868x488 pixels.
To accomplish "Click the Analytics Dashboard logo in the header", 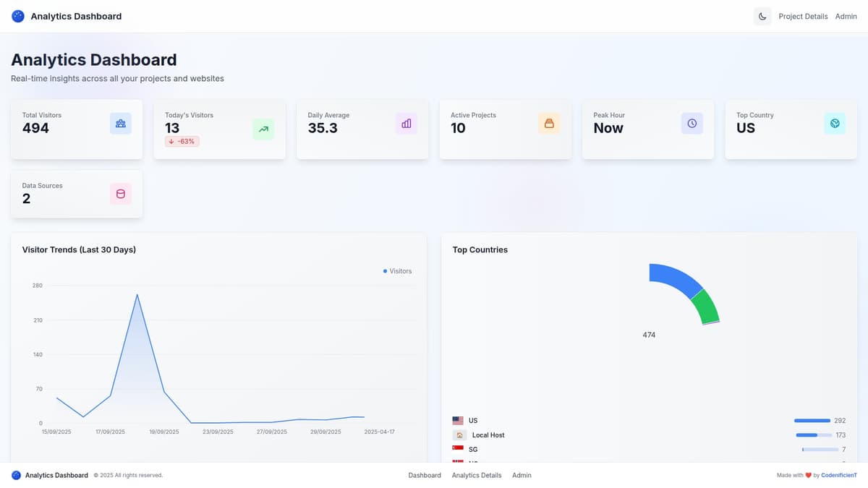I will point(17,15).
